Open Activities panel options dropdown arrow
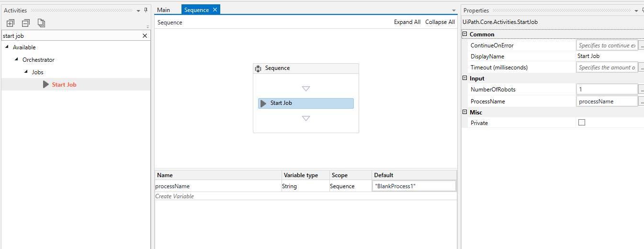 pyautogui.click(x=138, y=11)
